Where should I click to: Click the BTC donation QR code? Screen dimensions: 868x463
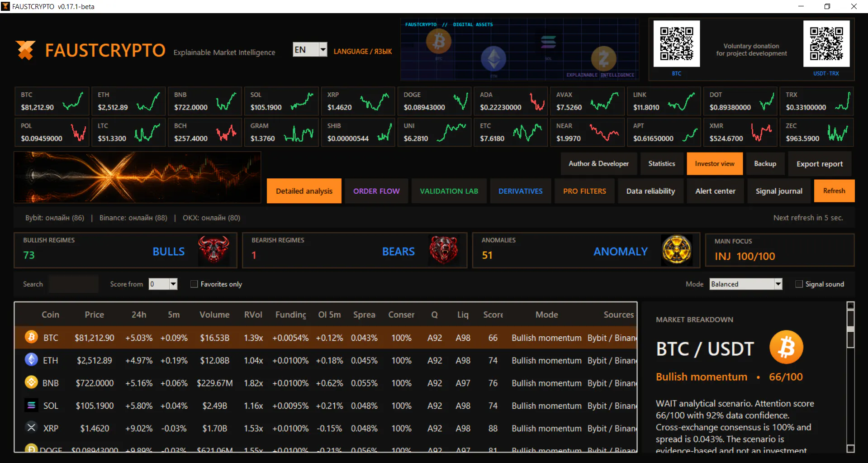tap(676, 43)
